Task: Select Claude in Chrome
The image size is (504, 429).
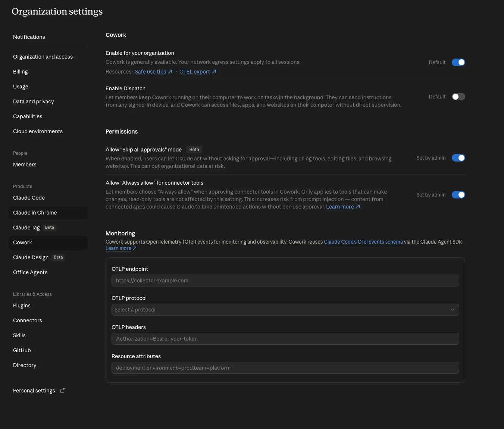Action: 48,213
